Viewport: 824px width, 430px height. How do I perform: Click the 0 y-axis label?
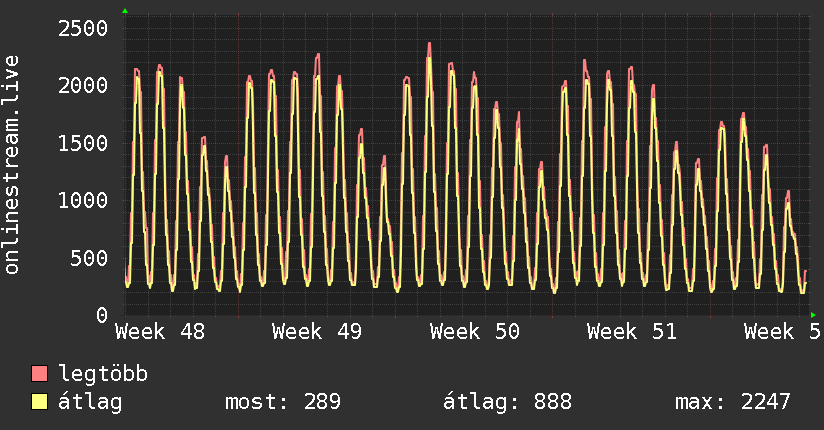(x=102, y=315)
